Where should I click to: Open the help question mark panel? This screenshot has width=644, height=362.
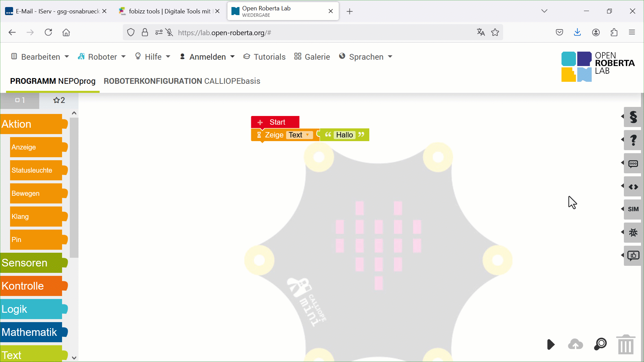[633, 140]
